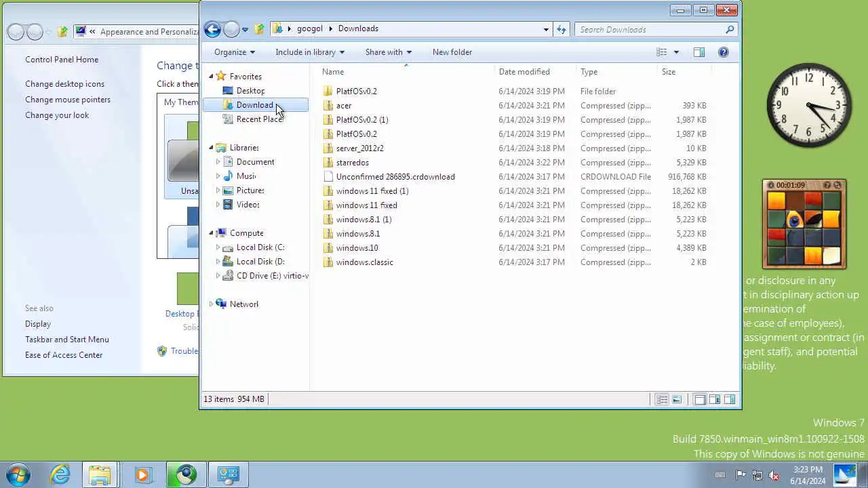Viewport: 868px width, 488px height.
Task: Open Change desktop icons link
Action: tap(65, 84)
